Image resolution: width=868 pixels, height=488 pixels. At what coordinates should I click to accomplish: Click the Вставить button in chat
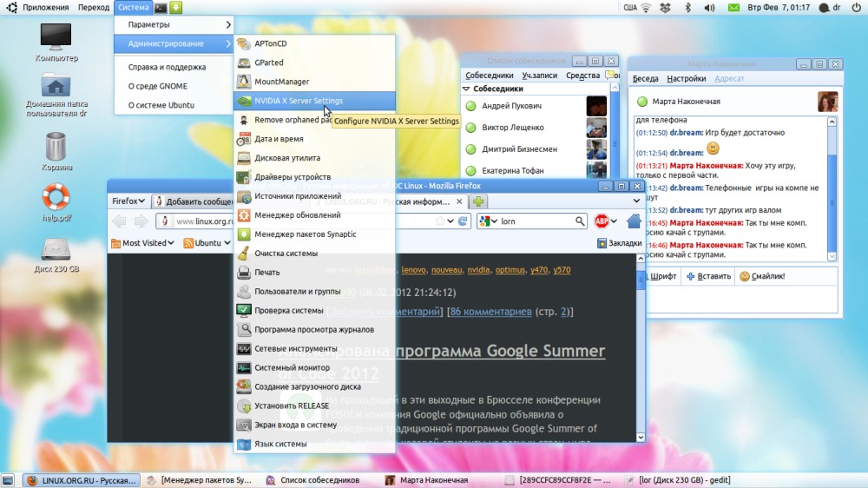coord(708,276)
